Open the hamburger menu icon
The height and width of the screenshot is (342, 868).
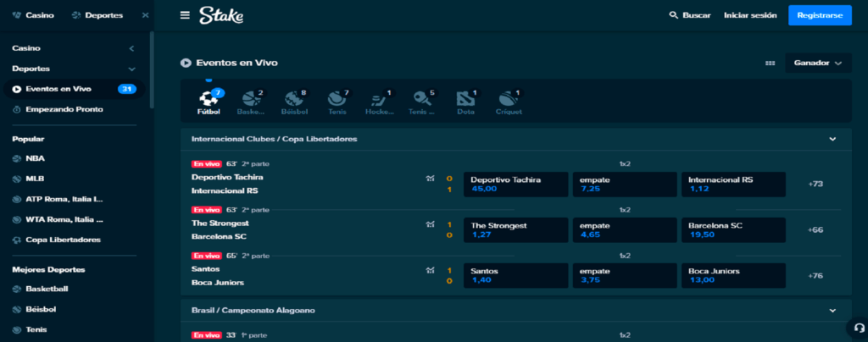[x=185, y=15]
